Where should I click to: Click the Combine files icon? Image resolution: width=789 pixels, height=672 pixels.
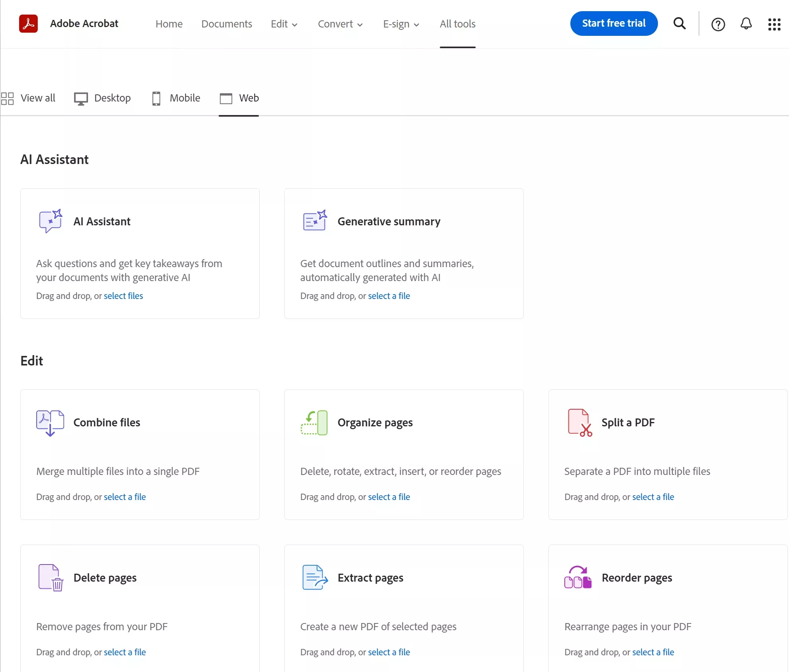click(x=50, y=423)
